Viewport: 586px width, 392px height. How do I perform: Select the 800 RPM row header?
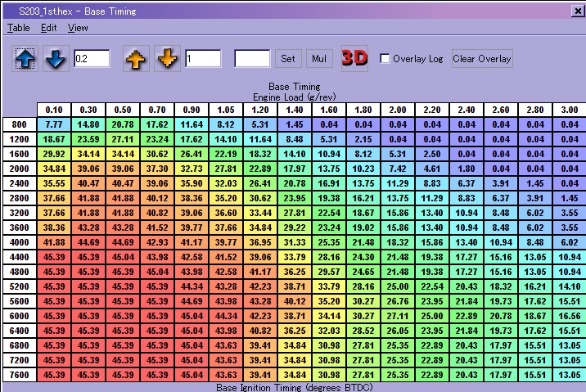tap(20, 124)
